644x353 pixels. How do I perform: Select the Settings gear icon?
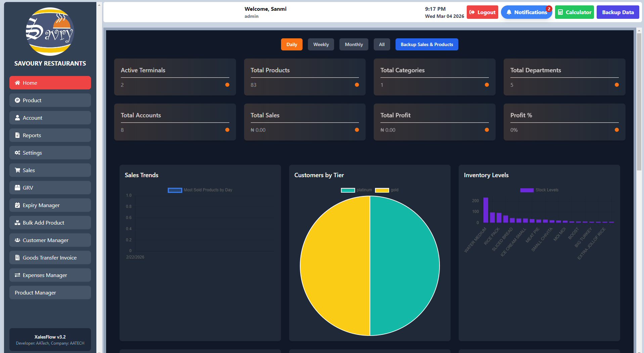(x=17, y=153)
